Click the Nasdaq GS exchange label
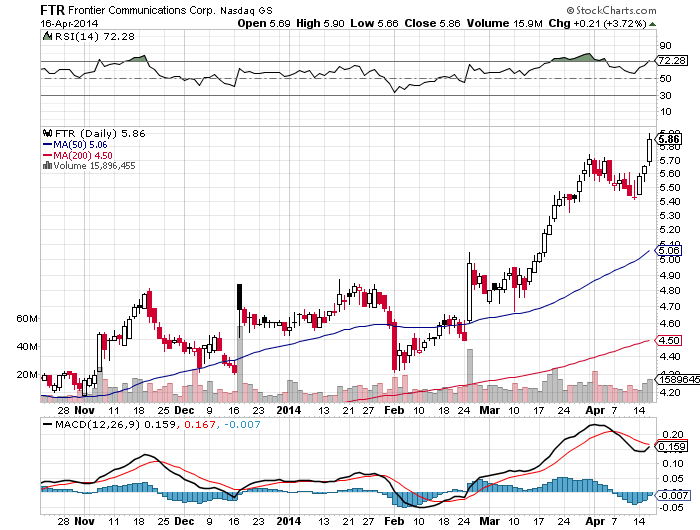The image size is (700, 530). 246,10
